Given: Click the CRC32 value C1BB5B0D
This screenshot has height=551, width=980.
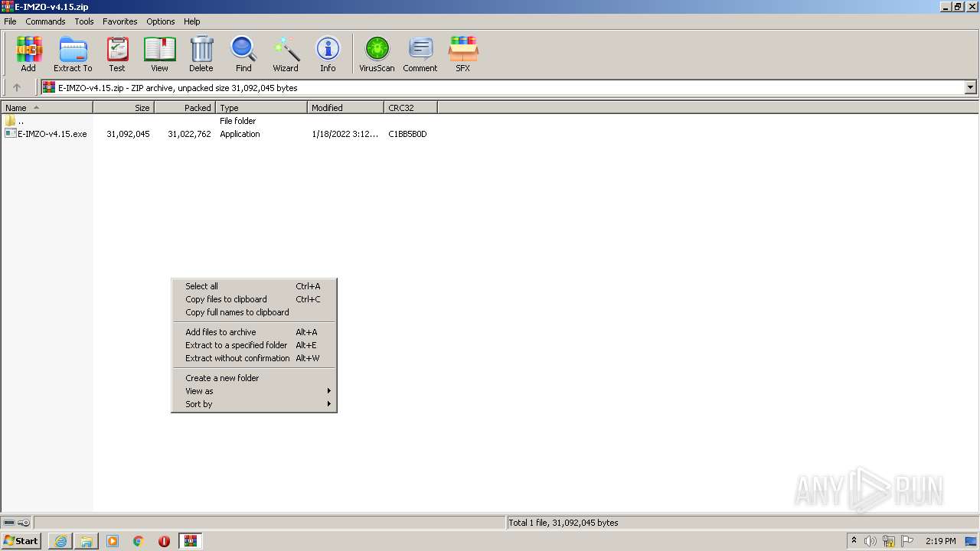Looking at the screenshot, I should [x=407, y=134].
